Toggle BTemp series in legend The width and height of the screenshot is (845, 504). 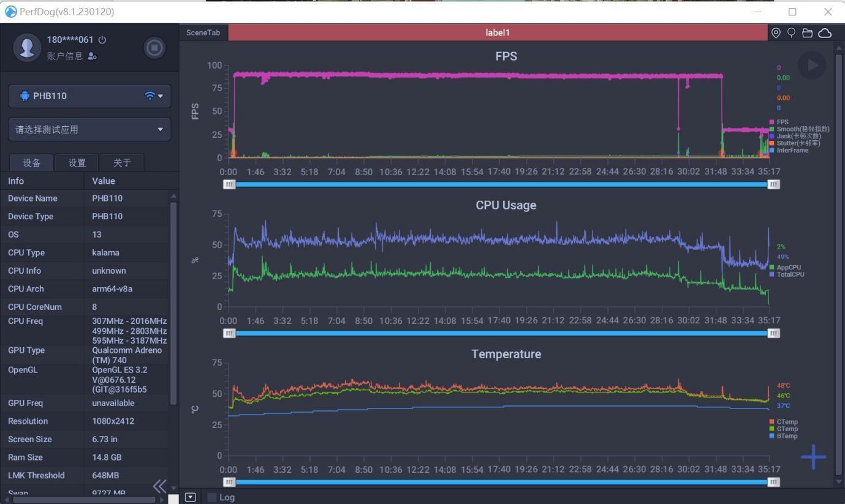tap(784, 436)
